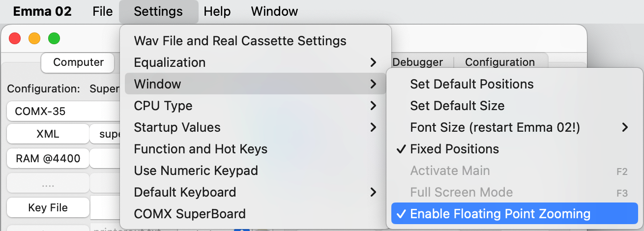Toggle Use Numeric Keypad
Screen dimensions: 644x231
pos(196,171)
